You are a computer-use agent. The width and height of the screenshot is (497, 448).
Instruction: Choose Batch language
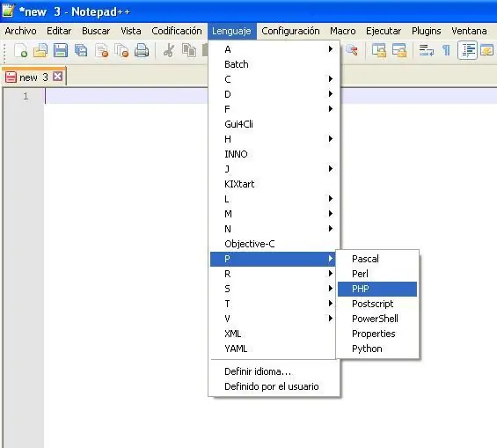pyautogui.click(x=274, y=64)
